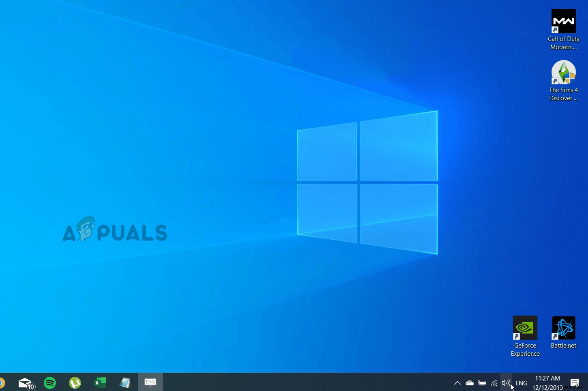The width and height of the screenshot is (588, 391).
Task: Open the Battle.net desktop shortcut
Action: pyautogui.click(x=563, y=327)
